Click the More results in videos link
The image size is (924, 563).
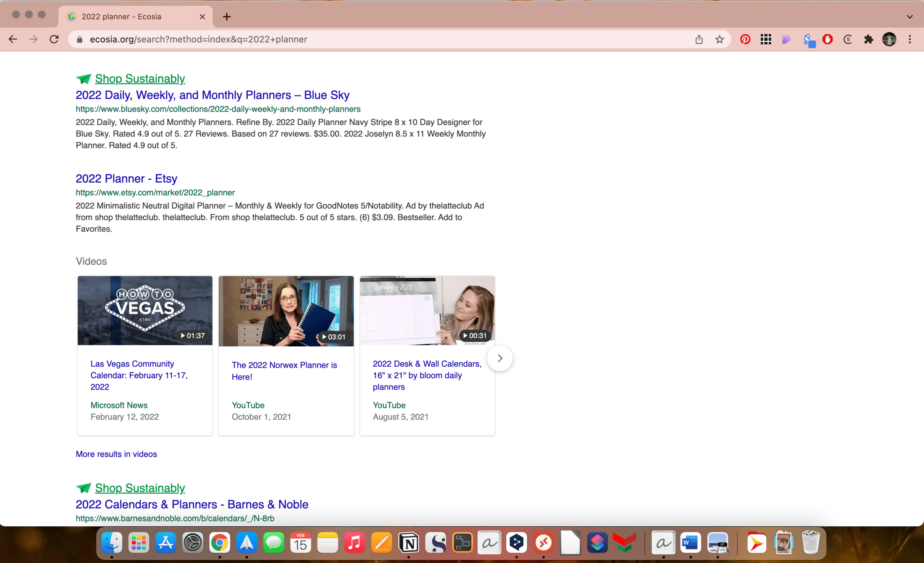[116, 454]
